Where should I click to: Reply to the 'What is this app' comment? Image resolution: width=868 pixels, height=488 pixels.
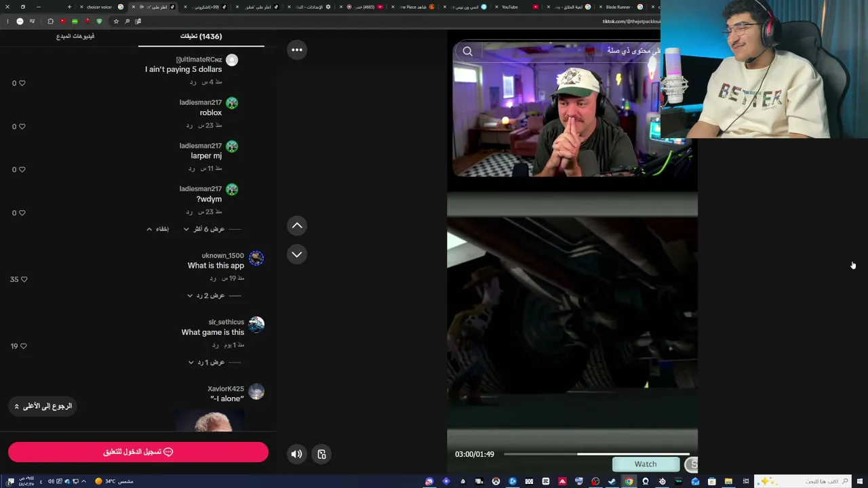(x=213, y=279)
